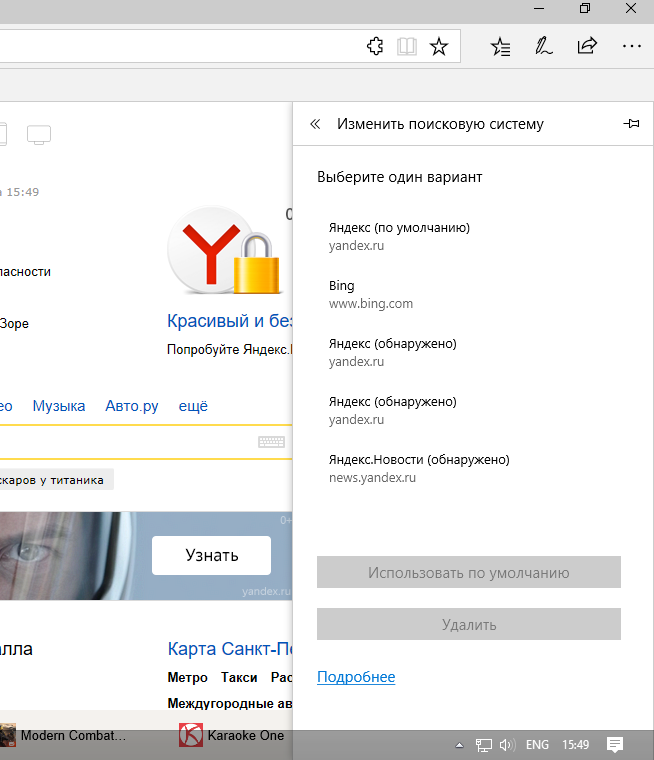The height and width of the screenshot is (760, 654).
Task: Click Использовать по умолчанию button
Action: click(469, 572)
